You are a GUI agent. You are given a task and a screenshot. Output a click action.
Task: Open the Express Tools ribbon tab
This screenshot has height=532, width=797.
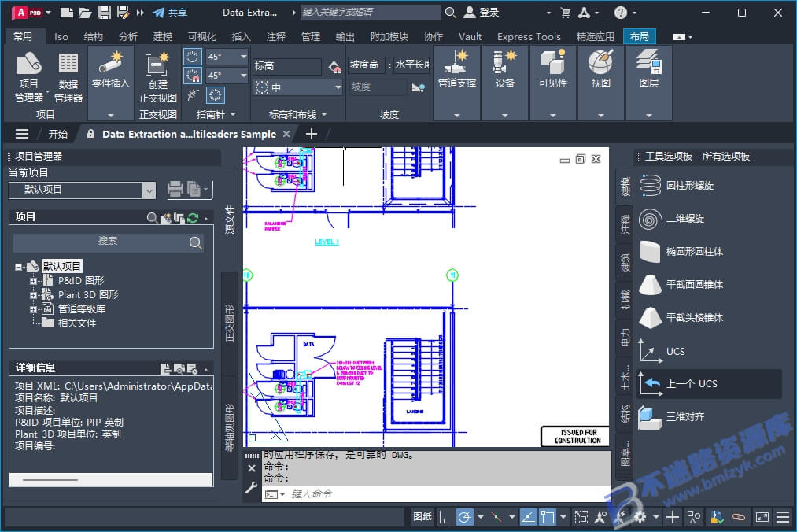(529, 37)
